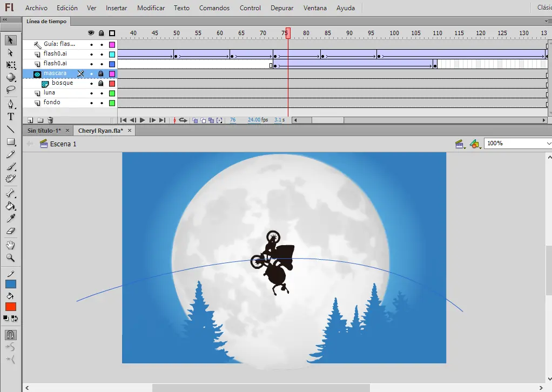The image size is (552, 392).
Task: Select the Lasso tool
Action: tap(11, 90)
